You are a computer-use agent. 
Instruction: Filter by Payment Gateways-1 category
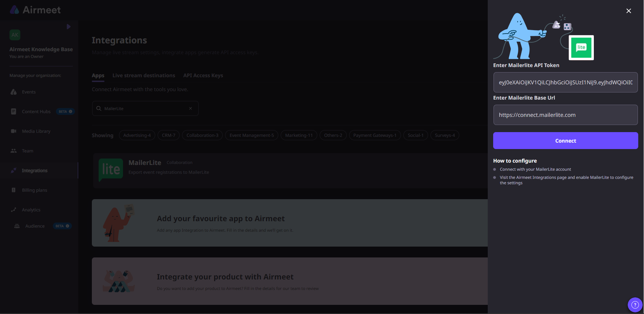[375, 135]
